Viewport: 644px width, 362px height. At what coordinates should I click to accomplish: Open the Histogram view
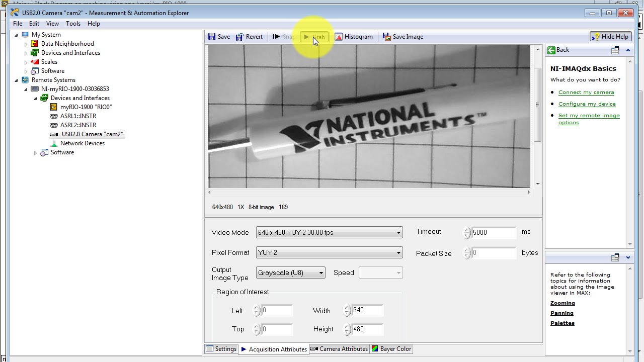[x=354, y=37]
